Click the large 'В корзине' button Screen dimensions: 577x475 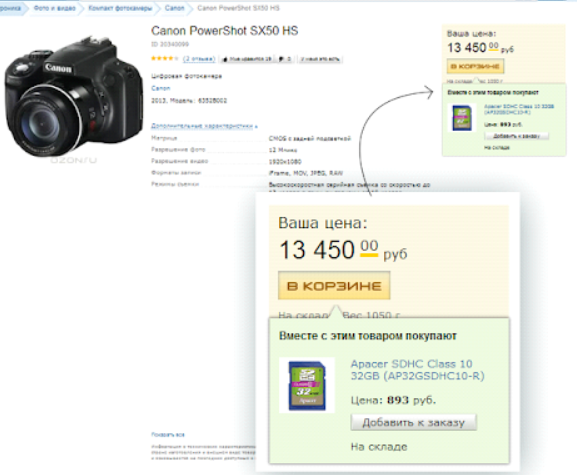point(334,286)
